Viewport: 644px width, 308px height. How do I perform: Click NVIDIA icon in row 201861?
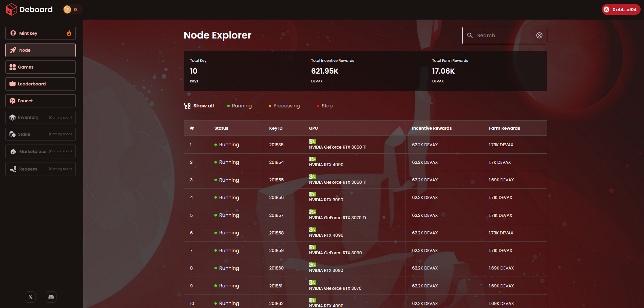pyautogui.click(x=313, y=282)
